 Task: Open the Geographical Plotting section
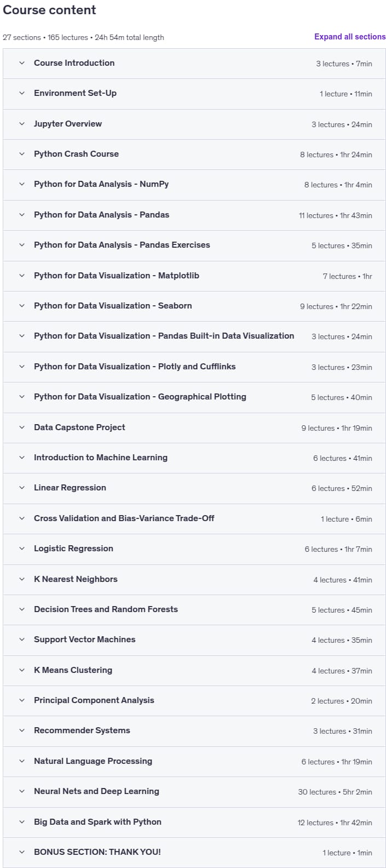[x=194, y=397]
